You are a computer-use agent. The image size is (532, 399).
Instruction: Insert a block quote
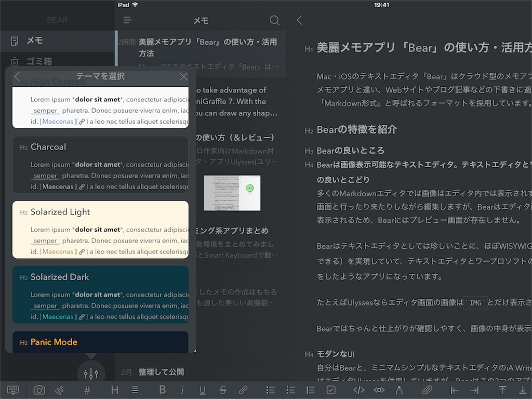coord(311,390)
